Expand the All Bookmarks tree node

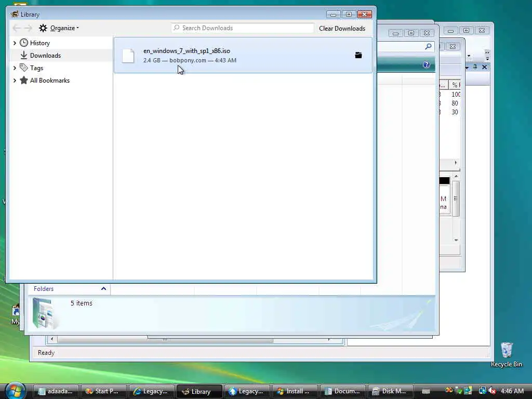15,81
